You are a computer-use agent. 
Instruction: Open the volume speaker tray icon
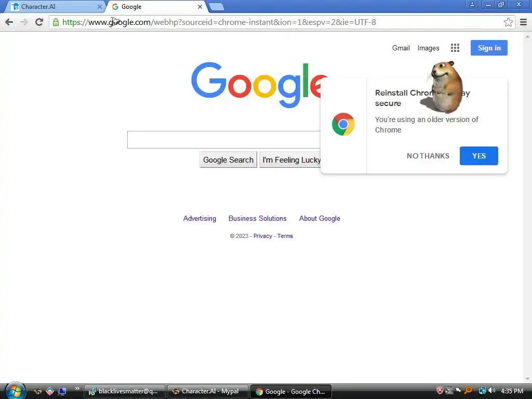click(491, 391)
